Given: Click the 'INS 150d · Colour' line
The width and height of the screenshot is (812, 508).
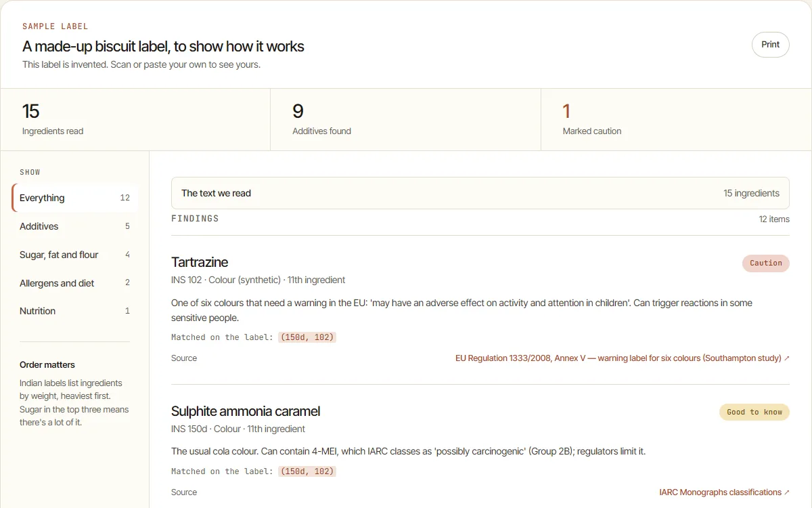Looking at the screenshot, I should coord(238,429).
